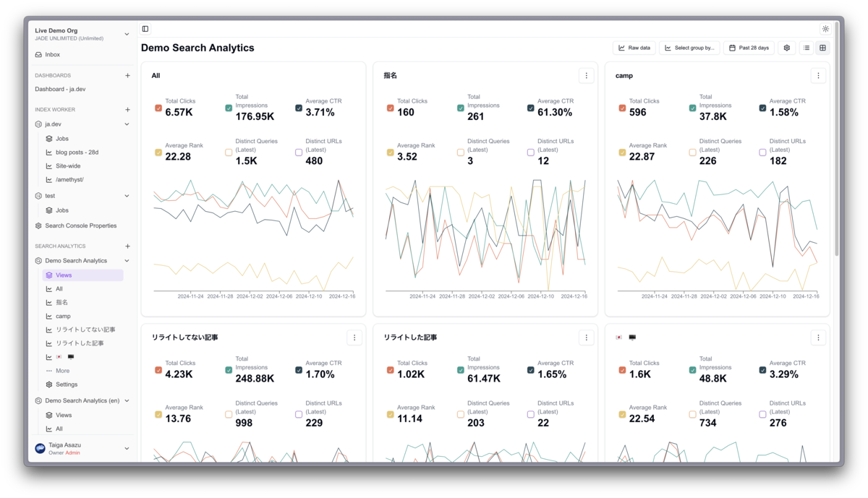Click the ja.dev site icon
The image size is (868, 498).
click(x=39, y=124)
